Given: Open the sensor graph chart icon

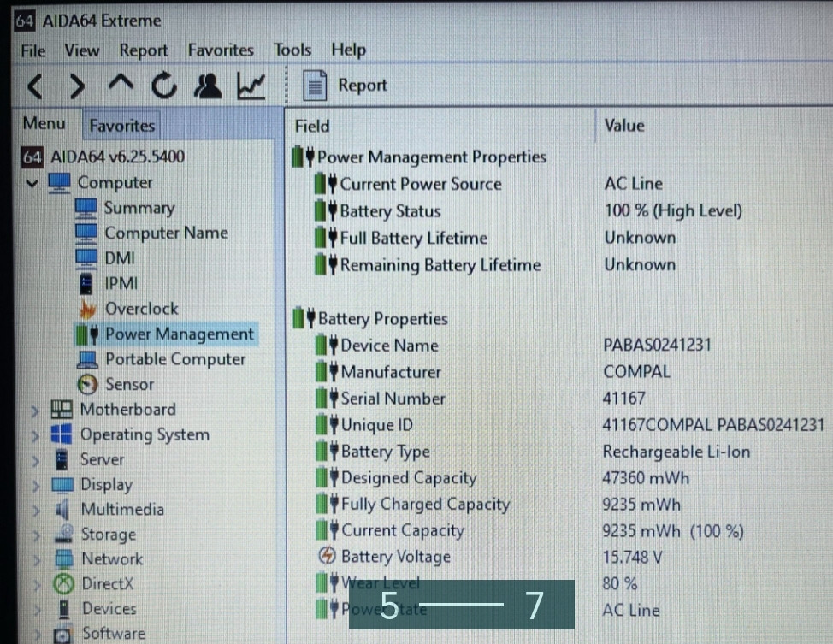Looking at the screenshot, I should (249, 86).
